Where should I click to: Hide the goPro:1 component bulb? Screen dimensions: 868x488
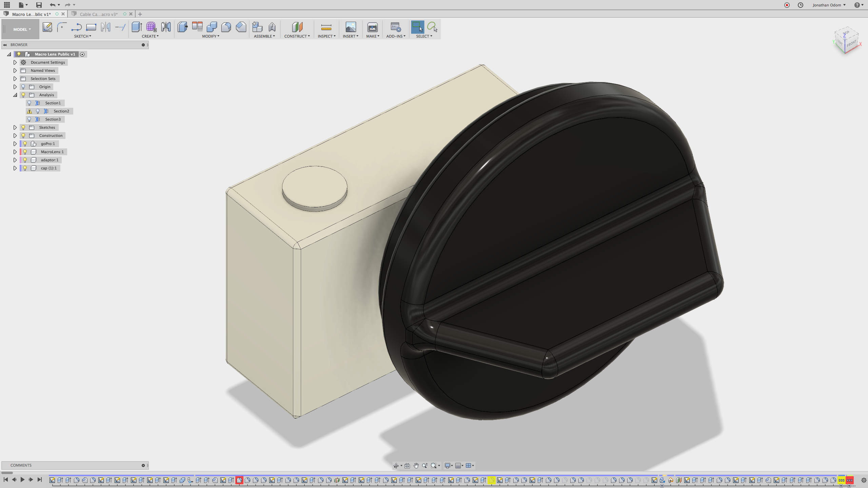tap(25, 144)
